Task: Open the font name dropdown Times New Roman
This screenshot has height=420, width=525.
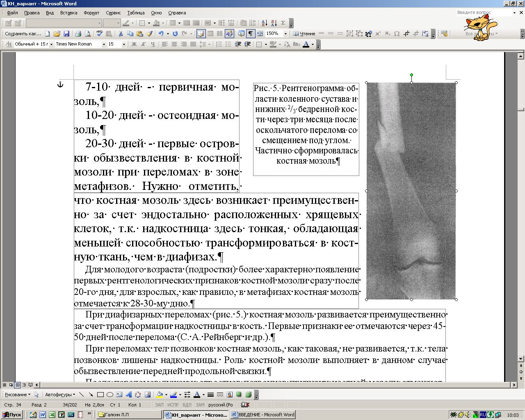Action: coord(104,44)
